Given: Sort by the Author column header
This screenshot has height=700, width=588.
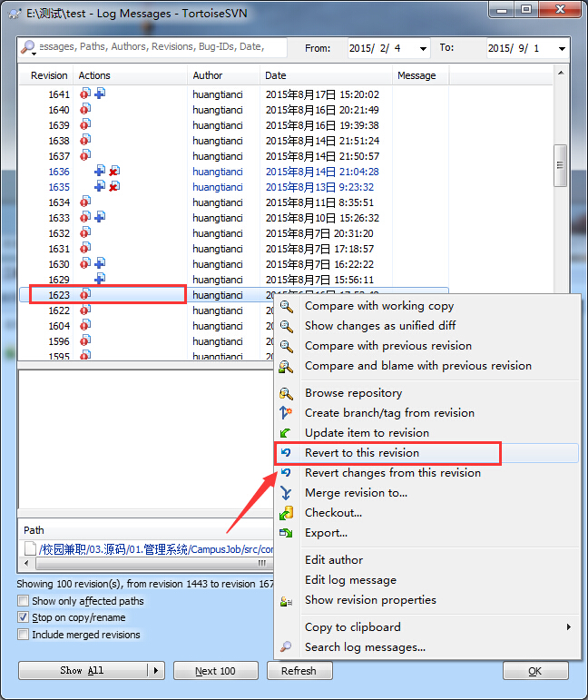Looking at the screenshot, I should click(223, 75).
